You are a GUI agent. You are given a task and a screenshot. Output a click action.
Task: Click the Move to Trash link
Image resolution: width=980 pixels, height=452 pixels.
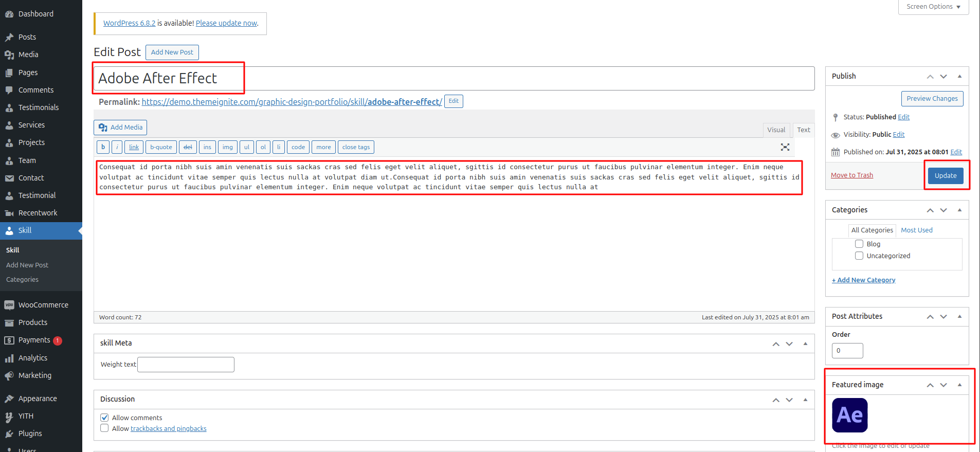[851, 175]
